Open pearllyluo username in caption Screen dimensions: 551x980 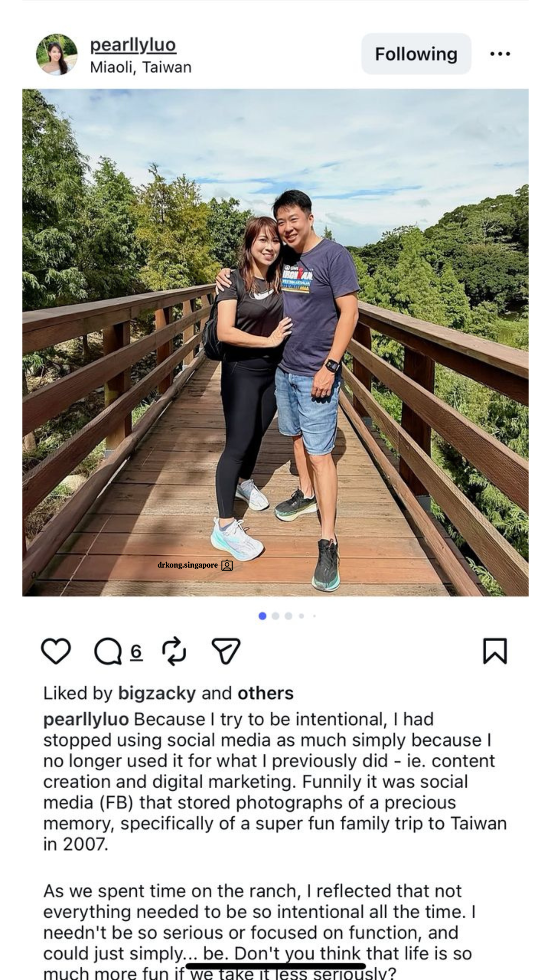click(86, 719)
